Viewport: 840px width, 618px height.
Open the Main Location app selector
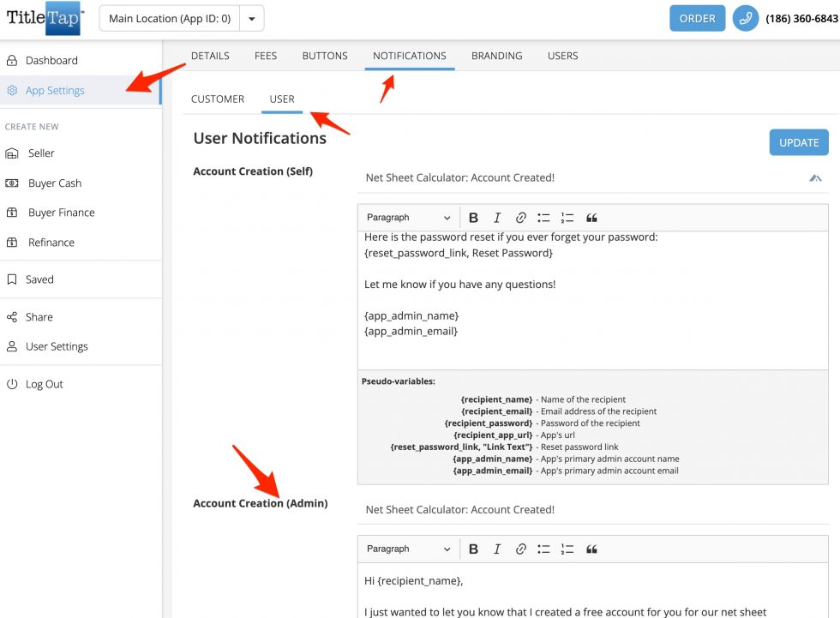169,18
